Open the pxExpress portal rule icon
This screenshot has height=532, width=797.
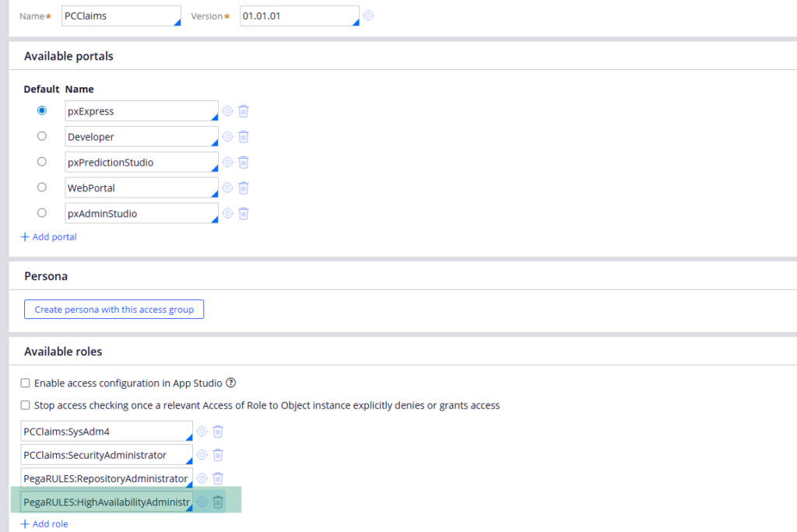(x=228, y=110)
